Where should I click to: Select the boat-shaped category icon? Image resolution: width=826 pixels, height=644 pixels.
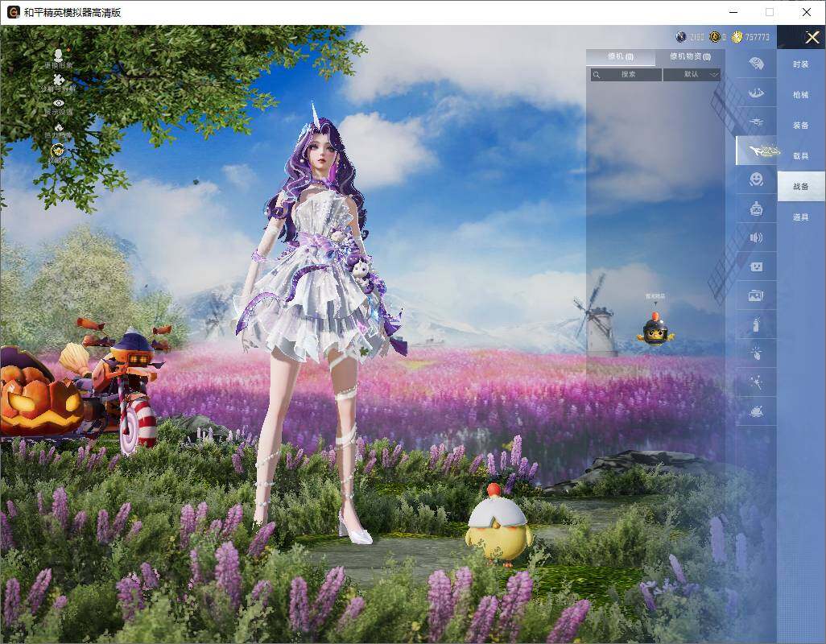coord(757,93)
